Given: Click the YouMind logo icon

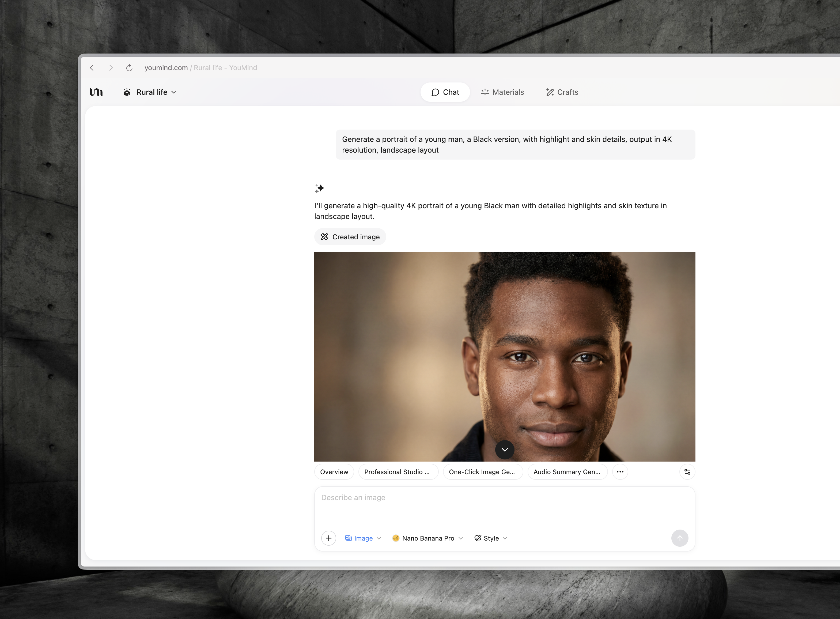Looking at the screenshot, I should click(96, 92).
